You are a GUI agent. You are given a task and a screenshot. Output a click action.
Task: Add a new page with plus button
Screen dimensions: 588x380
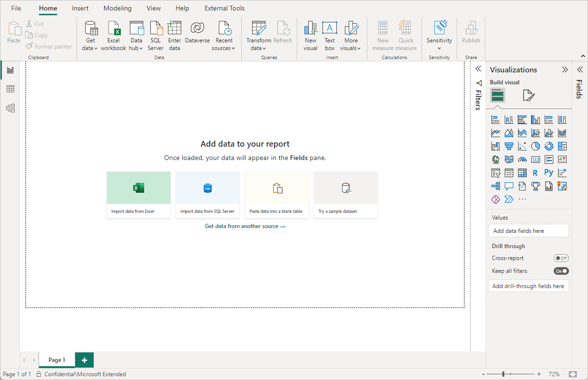[x=84, y=360]
